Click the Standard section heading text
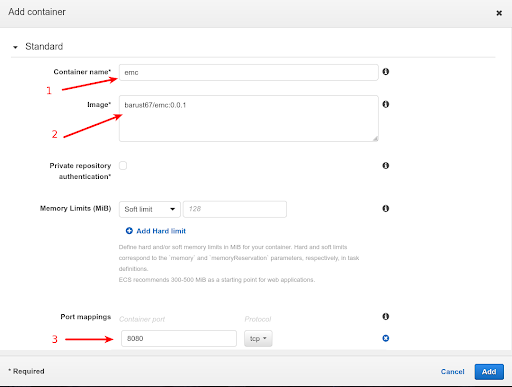The height and width of the screenshot is (387, 512). pyautogui.click(x=44, y=47)
